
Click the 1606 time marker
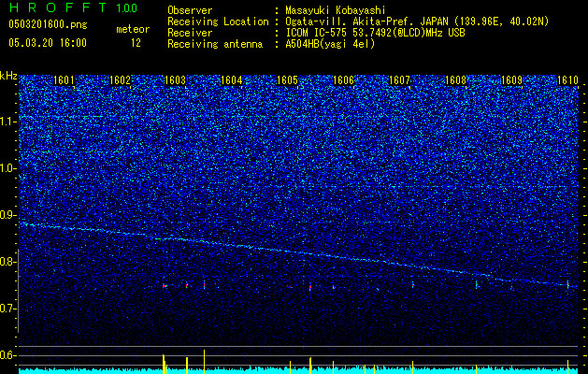click(343, 80)
